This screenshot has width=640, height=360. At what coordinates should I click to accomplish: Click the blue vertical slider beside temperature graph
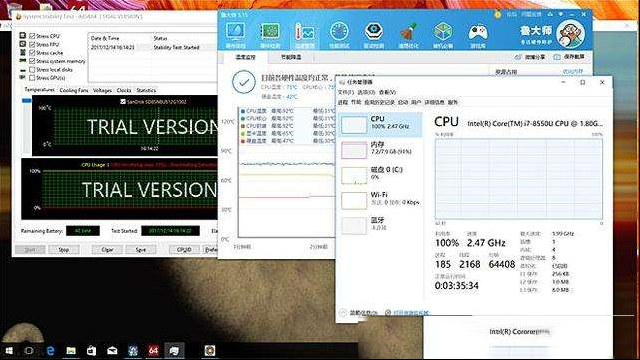(x=27, y=100)
